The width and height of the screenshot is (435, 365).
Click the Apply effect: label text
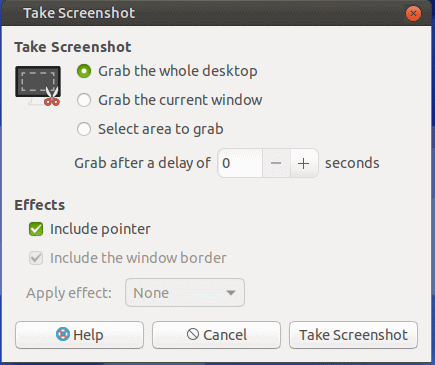pos(69,293)
